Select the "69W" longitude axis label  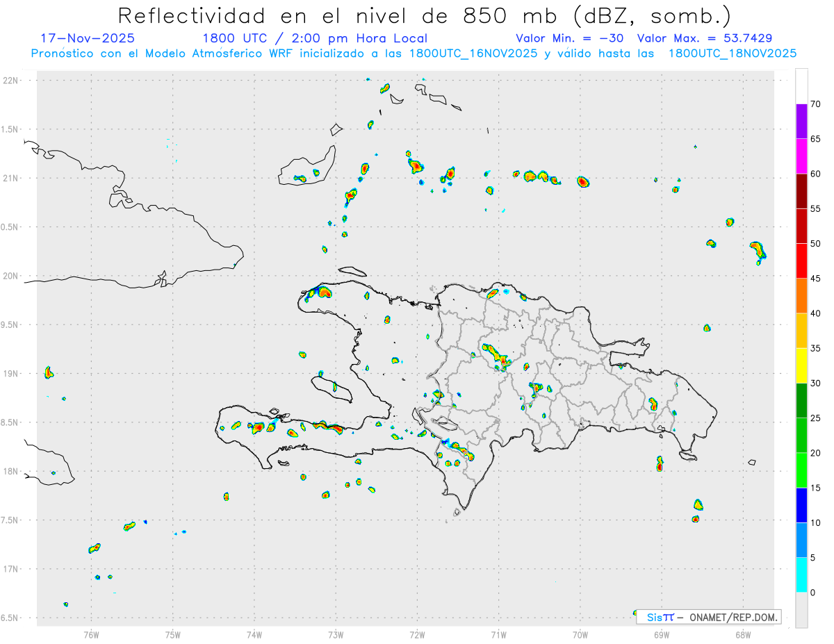[662, 634]
